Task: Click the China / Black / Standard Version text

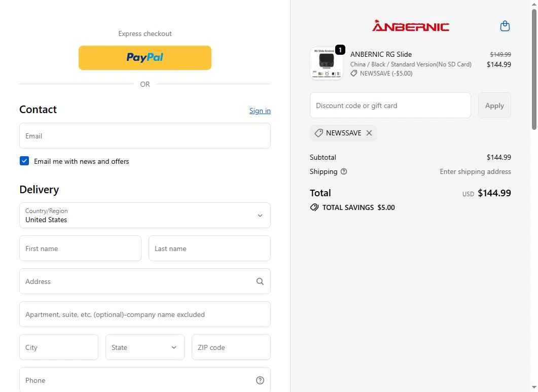Action: [411, 64]
